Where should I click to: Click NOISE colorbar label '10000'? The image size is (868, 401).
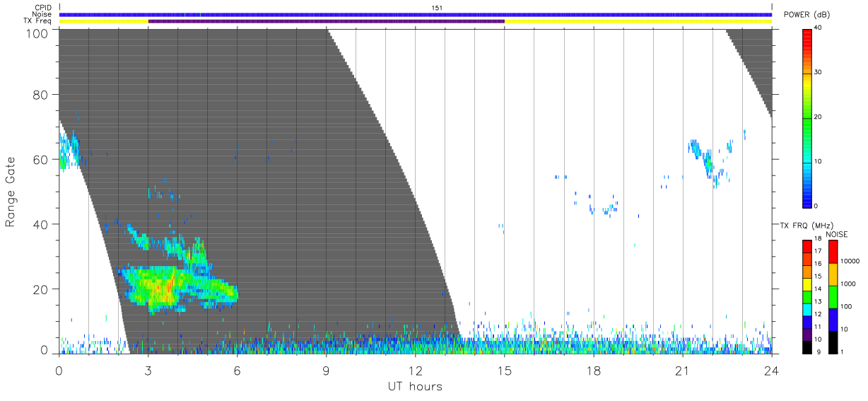pyautogui.click(x=850, y=261)
